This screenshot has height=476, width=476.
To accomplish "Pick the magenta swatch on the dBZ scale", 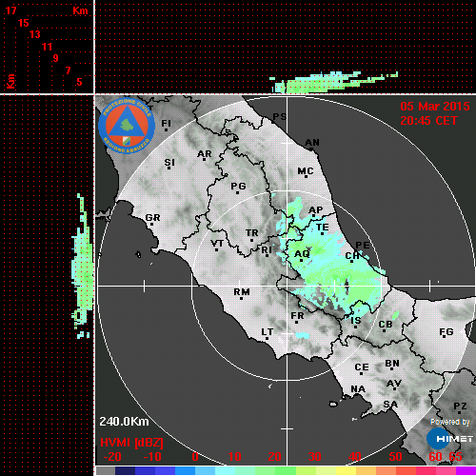I will (466, 470).
